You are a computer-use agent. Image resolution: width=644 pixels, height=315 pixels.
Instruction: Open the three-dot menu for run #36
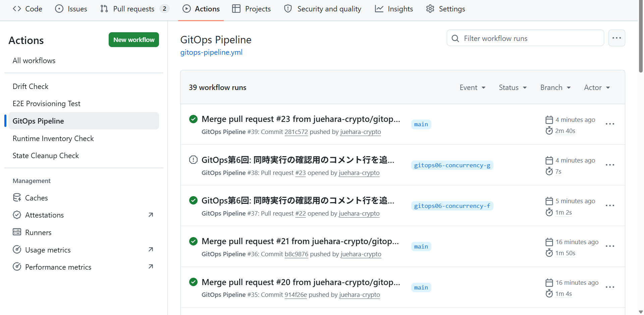coord(610,246)
